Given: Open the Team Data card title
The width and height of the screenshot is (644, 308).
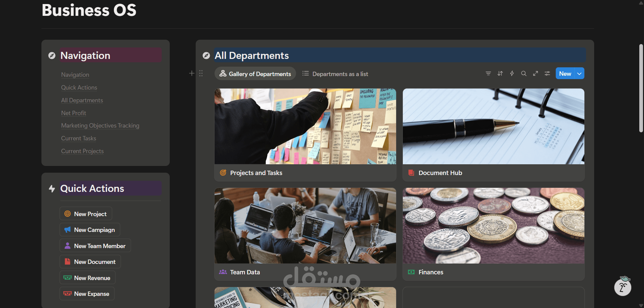Looking at the screenshot, I should tap(245, 272).
